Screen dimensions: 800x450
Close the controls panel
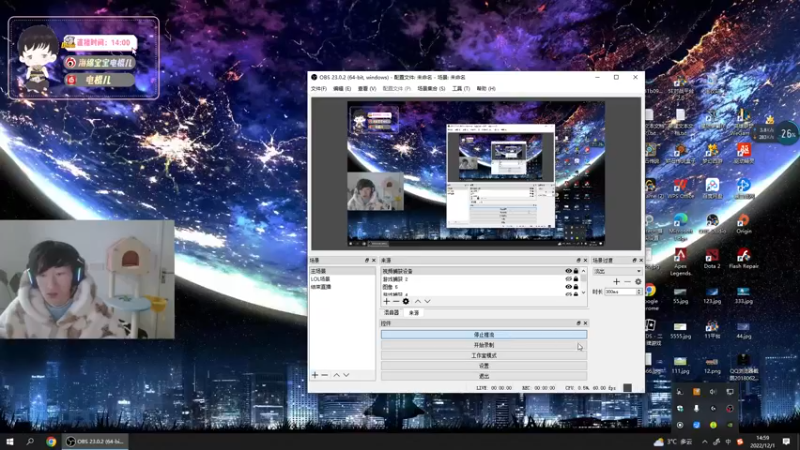pos(585,323)
